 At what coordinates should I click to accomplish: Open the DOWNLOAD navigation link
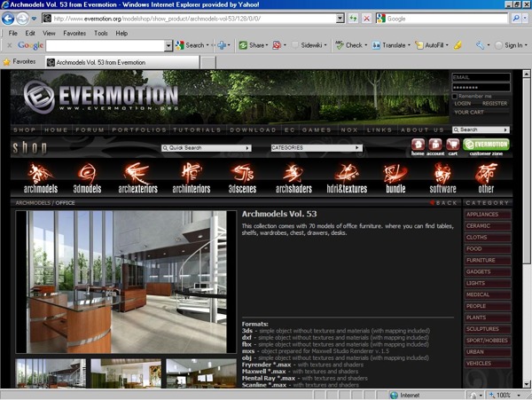[x=253, y=129]
